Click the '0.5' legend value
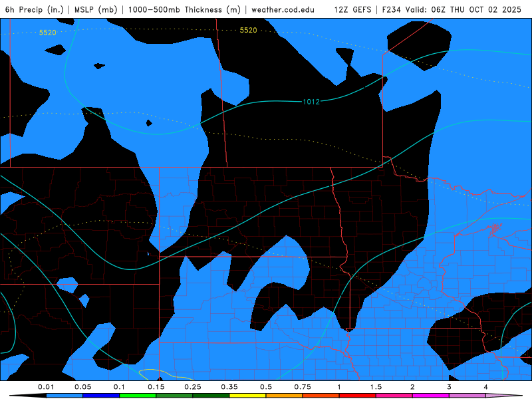Image resolution: width=532 pixels, height=399 pixels. [266, 387]
